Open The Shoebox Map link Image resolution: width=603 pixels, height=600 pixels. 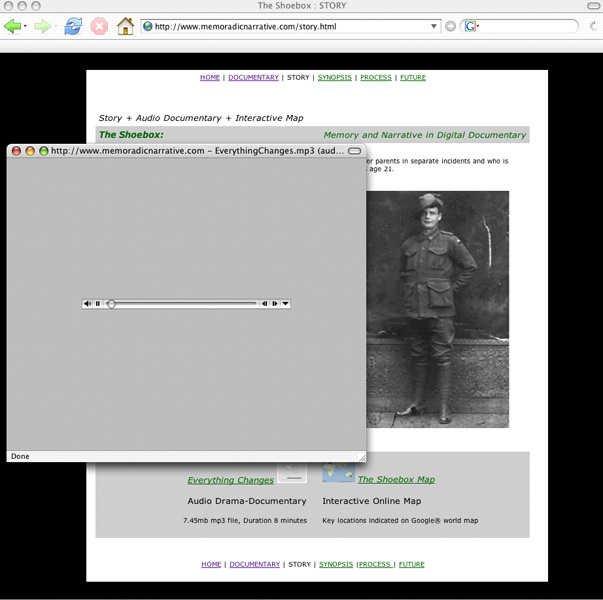pos(396,479)
